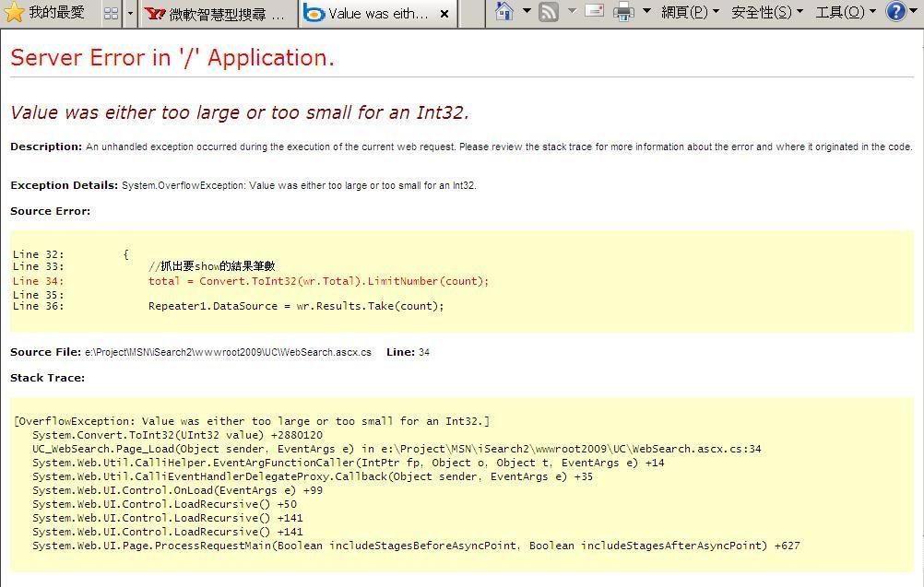Expand the Home button dropdown arrow
The image size is (924, 587).
[x=527, y=12]
